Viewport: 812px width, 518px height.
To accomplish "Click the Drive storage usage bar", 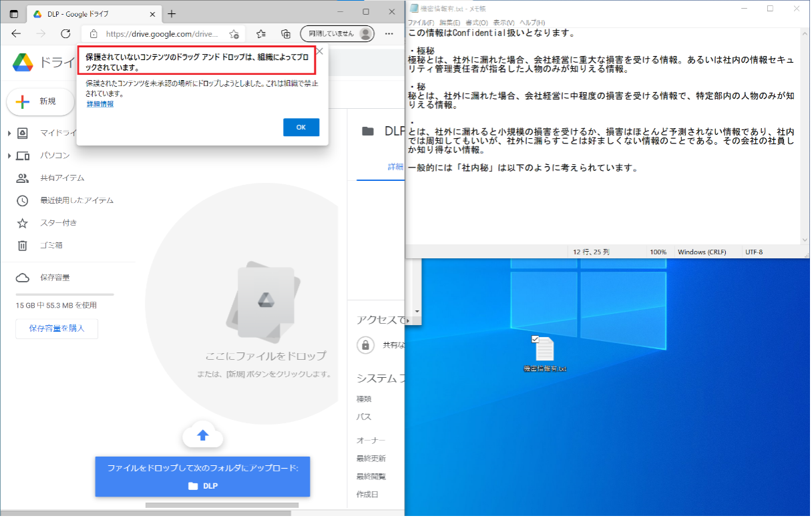I will coord(65,294).
